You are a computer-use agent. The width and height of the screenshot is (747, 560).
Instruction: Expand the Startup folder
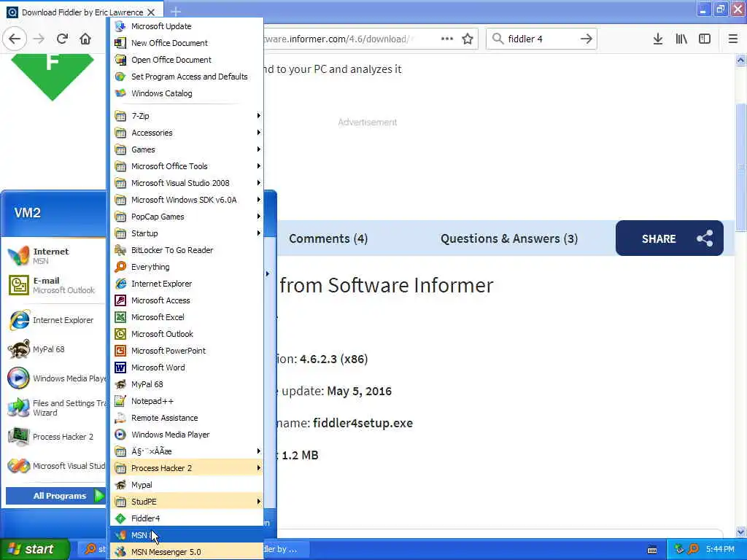pyautogui.click(x=187, y=233)
